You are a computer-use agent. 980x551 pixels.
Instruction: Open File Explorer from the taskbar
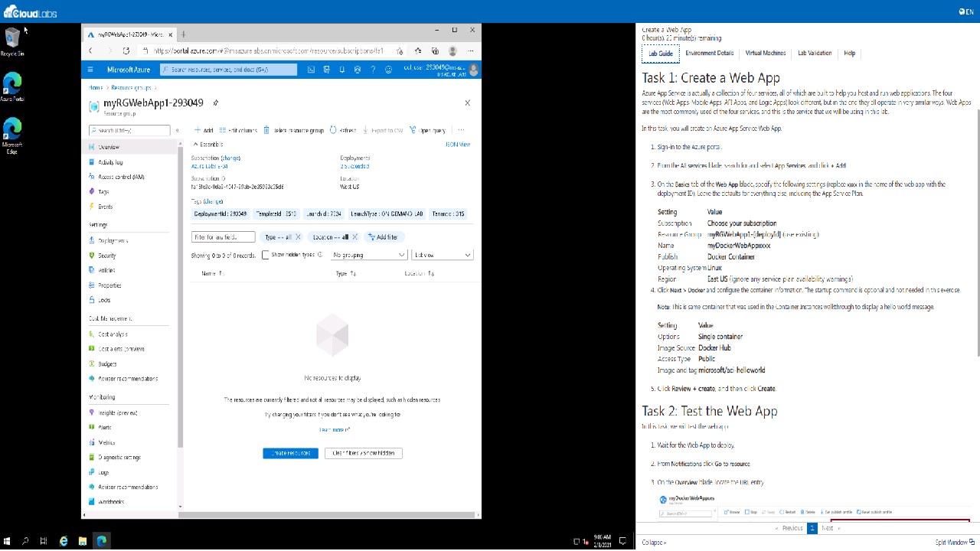pos(83,542)
